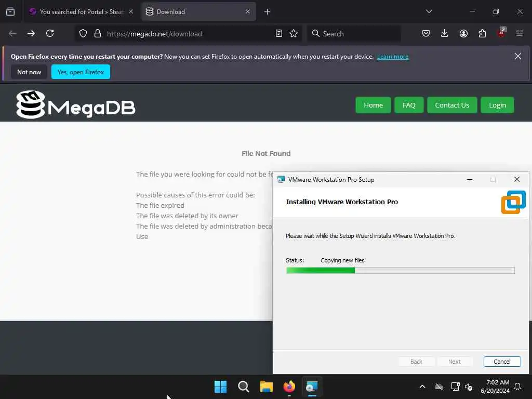Choose Not now in notification bar
Screen dimensions: 532x399
[29, 72]
